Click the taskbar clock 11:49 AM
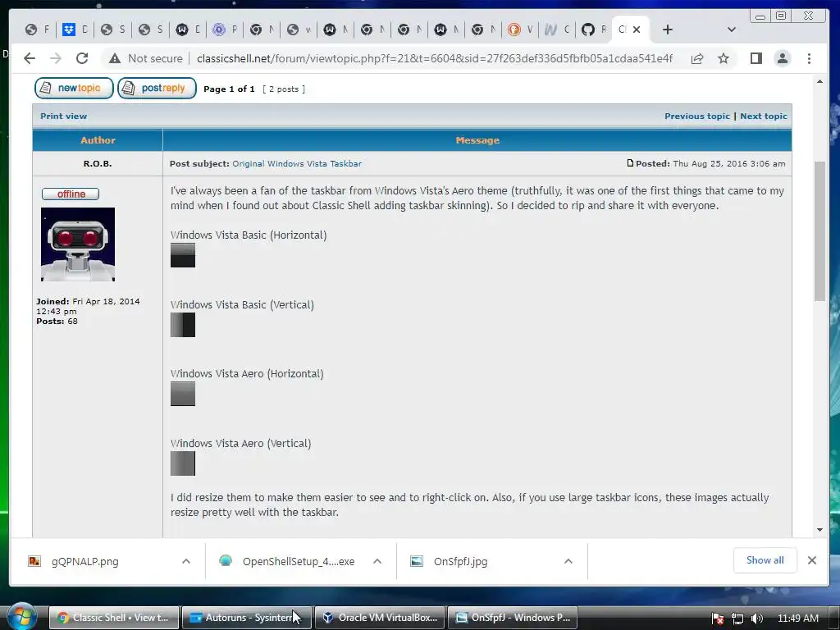 coord(797,619)
